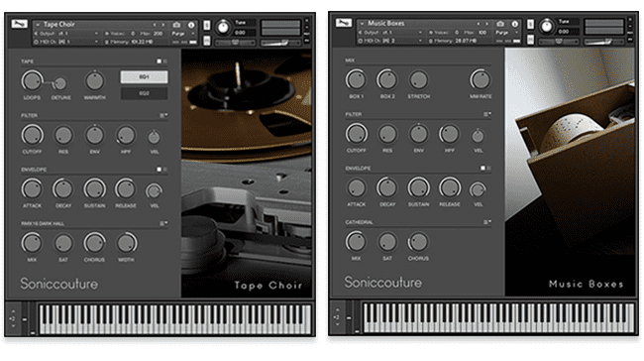Viewport: 644px width, 361px height.
Task: Open MIDI Ch dropdown in Tape Choir header
Action: [96, 42]
